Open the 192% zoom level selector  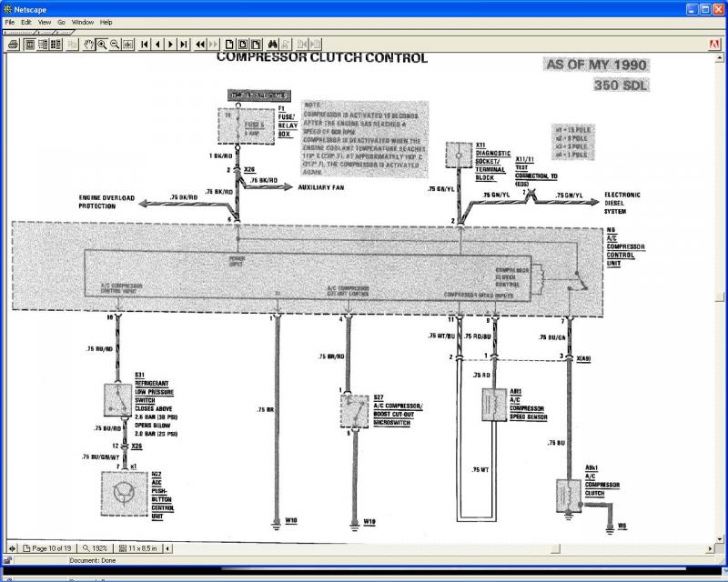95,548
